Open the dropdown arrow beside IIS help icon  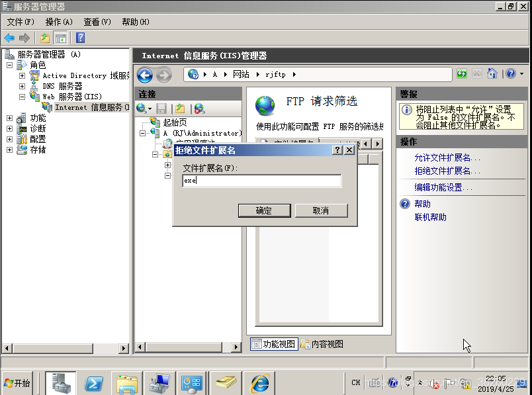click(521, 73)
